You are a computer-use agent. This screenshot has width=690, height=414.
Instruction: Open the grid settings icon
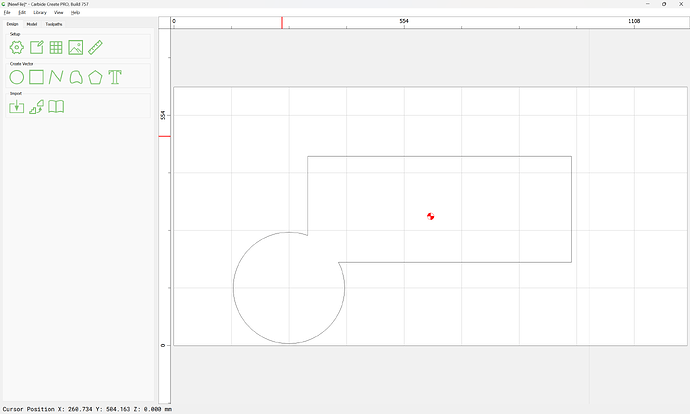pos(56,47)
